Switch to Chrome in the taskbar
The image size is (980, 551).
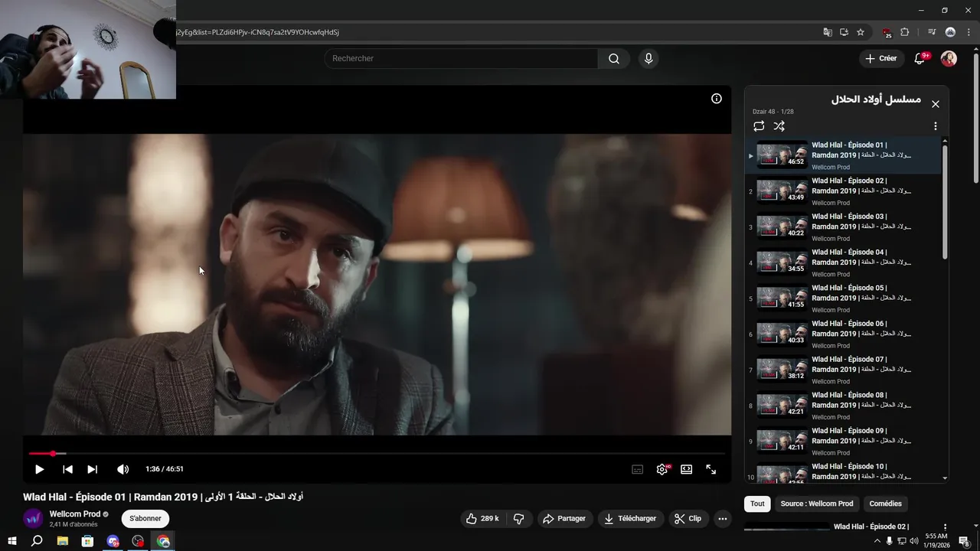point(163,541)
